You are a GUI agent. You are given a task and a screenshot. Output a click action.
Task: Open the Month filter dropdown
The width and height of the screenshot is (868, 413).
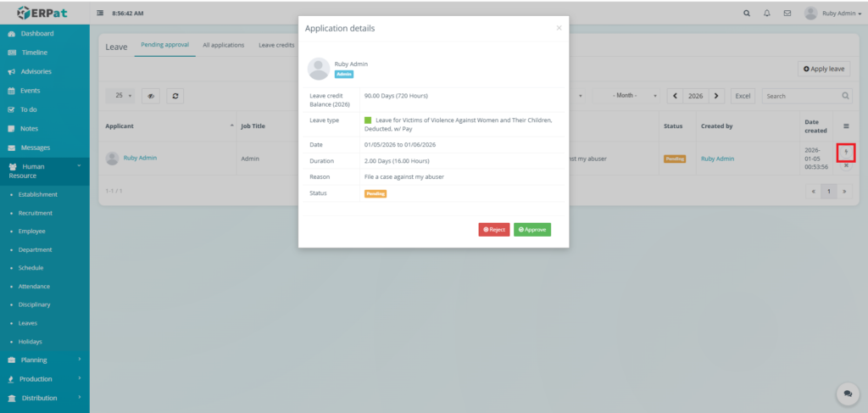click(x=626, y=96)
